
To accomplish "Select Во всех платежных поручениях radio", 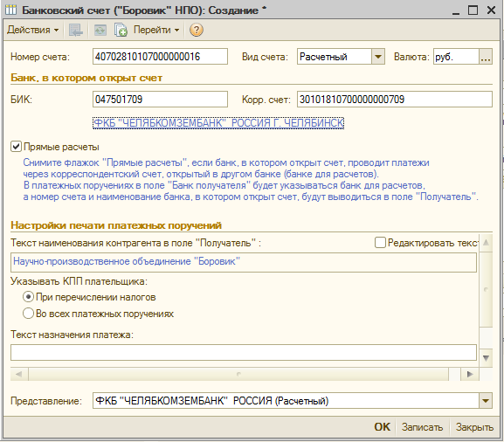I will coord(28,313).
